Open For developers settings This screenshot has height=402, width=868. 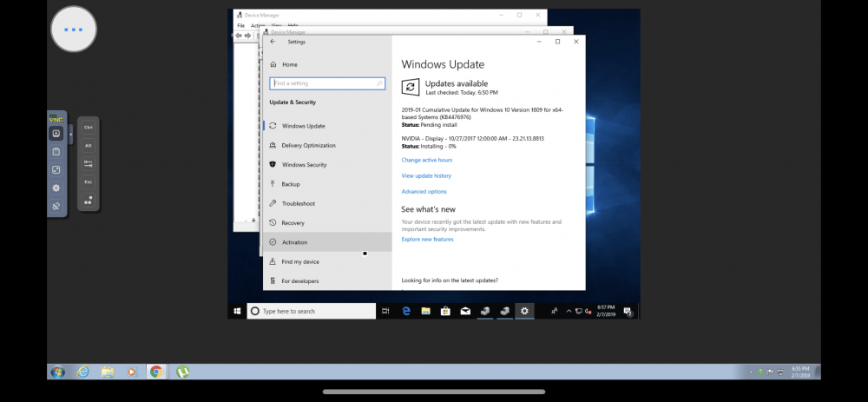click(327, 280)
